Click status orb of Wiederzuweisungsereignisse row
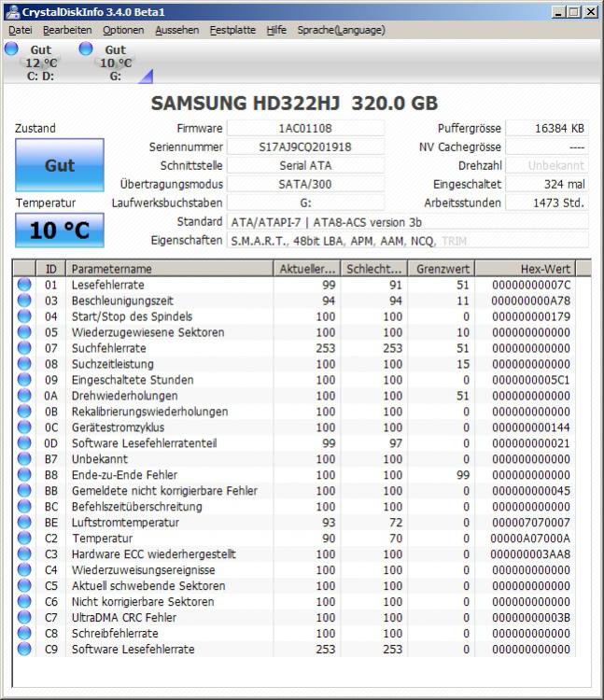The width and height of the screenshot is (604, 700). pos(24,570)
